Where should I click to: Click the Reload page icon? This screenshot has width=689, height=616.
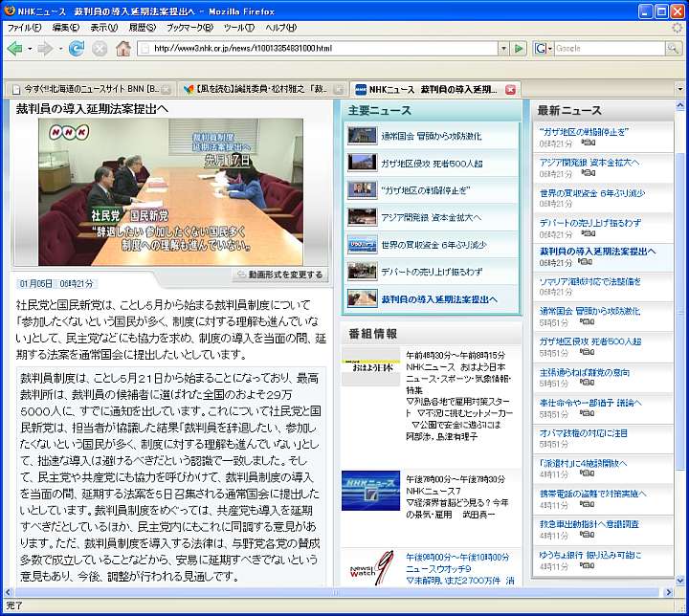[76, 48]
